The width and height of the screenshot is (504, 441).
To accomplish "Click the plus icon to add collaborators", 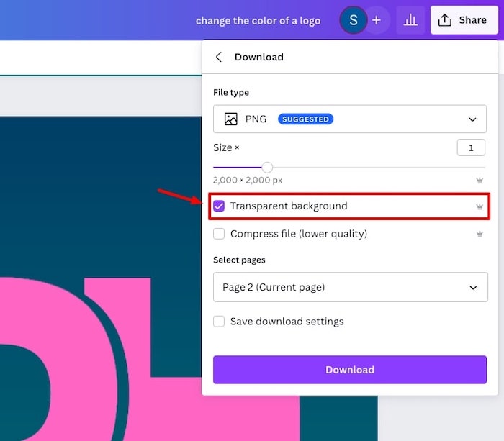I will tap(376, 20).
